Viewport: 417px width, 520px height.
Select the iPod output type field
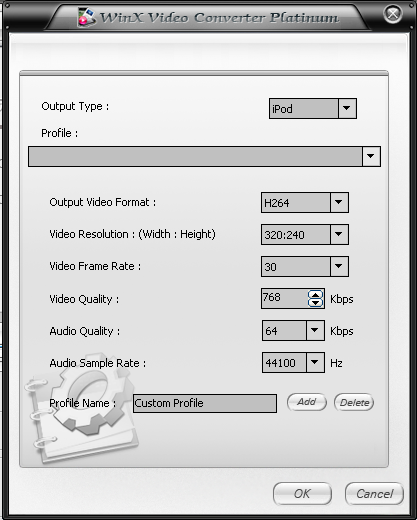click(304, 108)
